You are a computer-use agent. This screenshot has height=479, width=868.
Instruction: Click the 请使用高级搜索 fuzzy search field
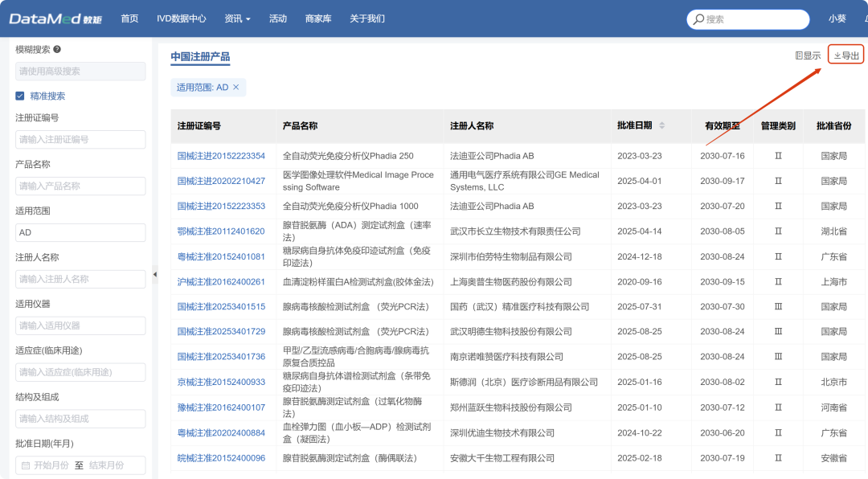(x=80, y=71)
